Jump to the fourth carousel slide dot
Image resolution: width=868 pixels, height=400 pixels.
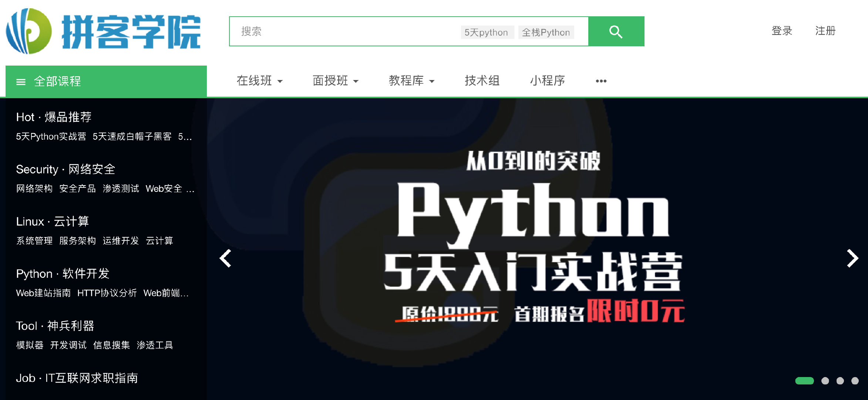pos(855,381)
